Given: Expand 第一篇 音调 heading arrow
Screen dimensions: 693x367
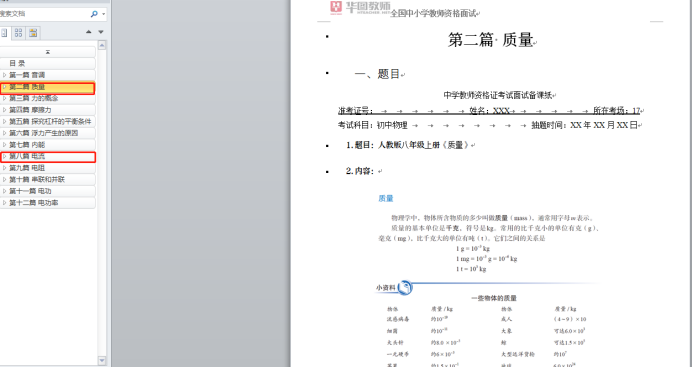Looking at the screenshot, I should [x=4, y=75].
